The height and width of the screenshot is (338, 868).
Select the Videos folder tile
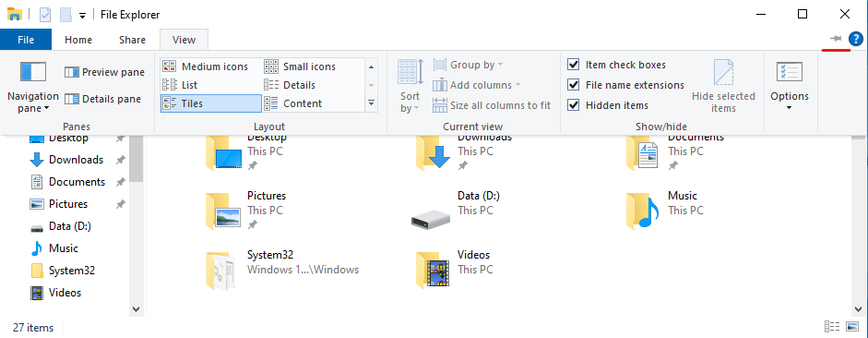coord(454,270)
